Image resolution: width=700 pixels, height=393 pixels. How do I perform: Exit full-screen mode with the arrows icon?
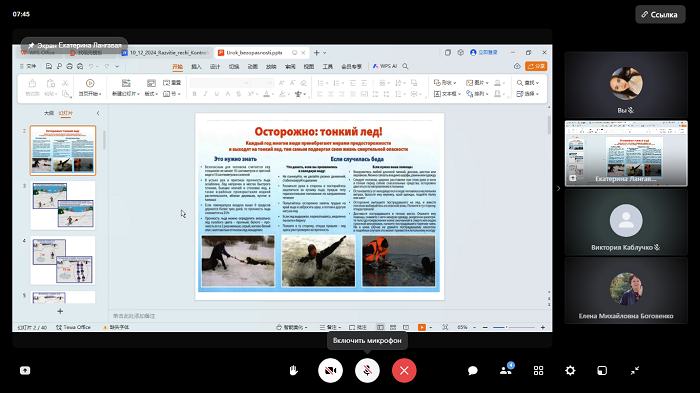[x=635, y=370]
